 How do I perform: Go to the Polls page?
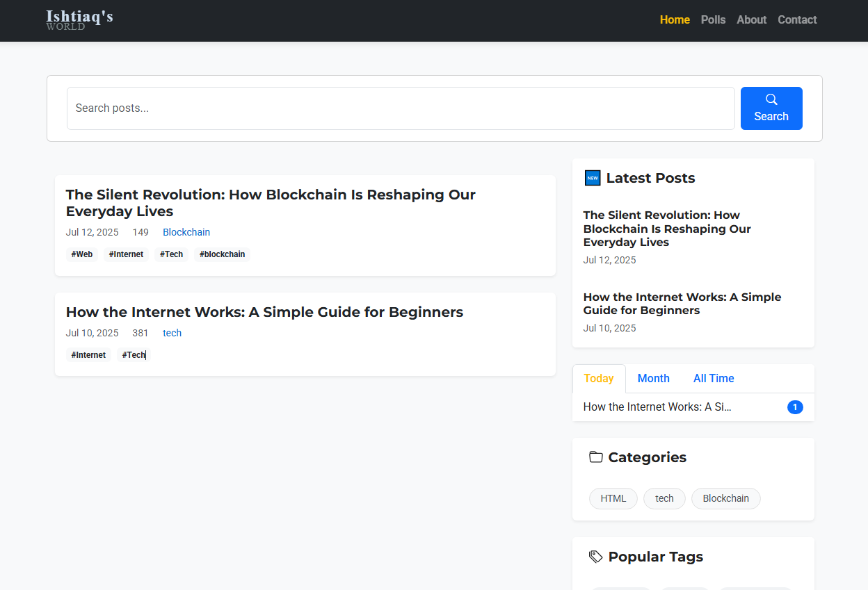(x=713, y=19)
